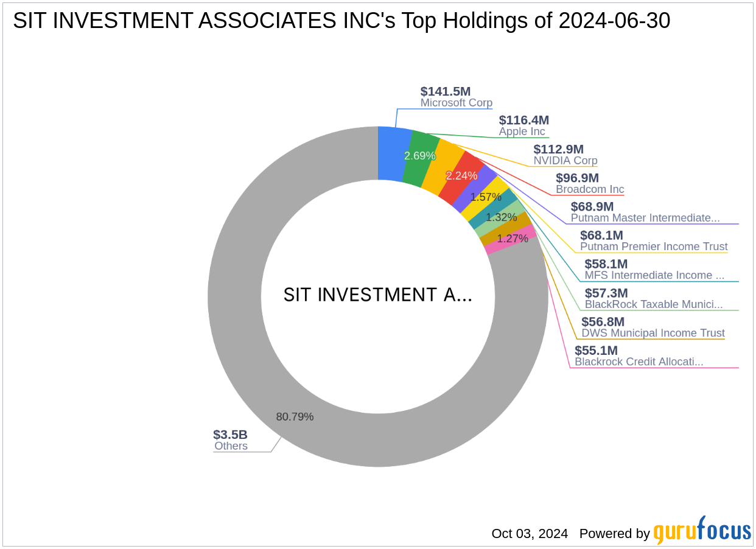Click the blue Microsoft Corp donut slice

[x=393, y=154]
